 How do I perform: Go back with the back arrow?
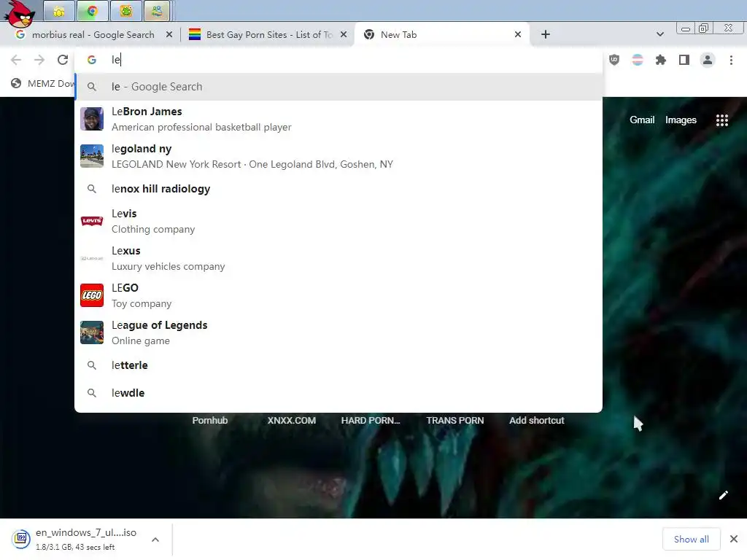(x=16, y=60)
